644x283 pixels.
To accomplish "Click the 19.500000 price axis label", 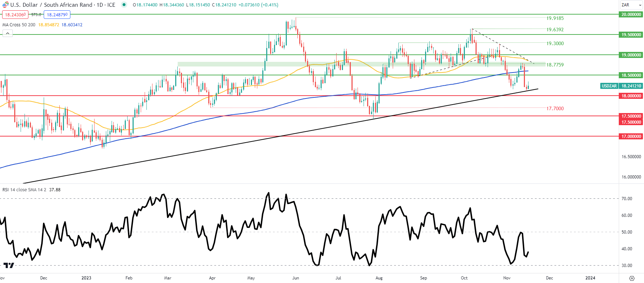I will point(631,35).
